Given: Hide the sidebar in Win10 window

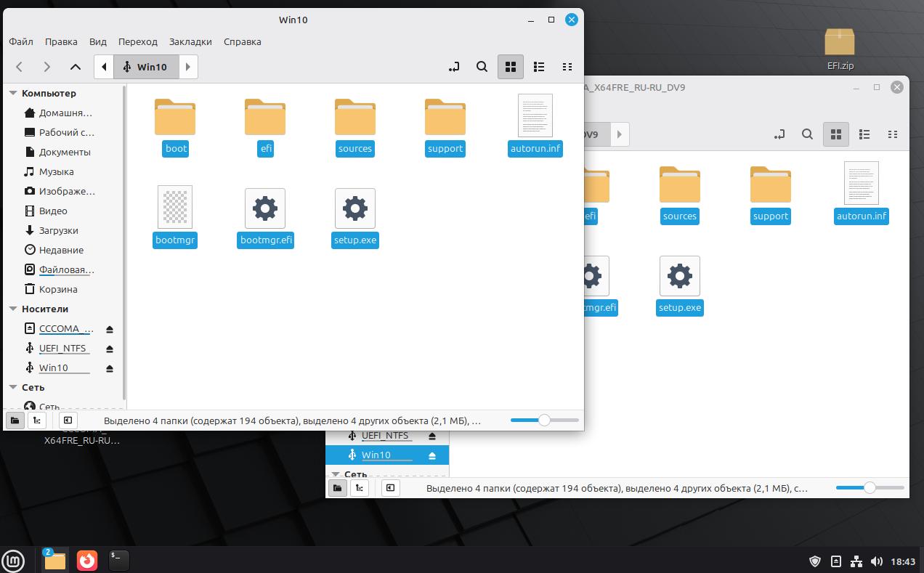Looking at the screenshot, I should click(x=68, y=420).
